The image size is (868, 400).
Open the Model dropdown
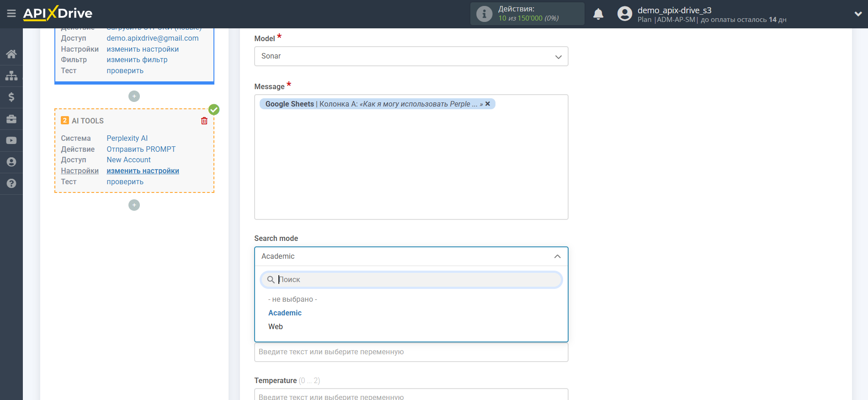(x=411, y=56)
